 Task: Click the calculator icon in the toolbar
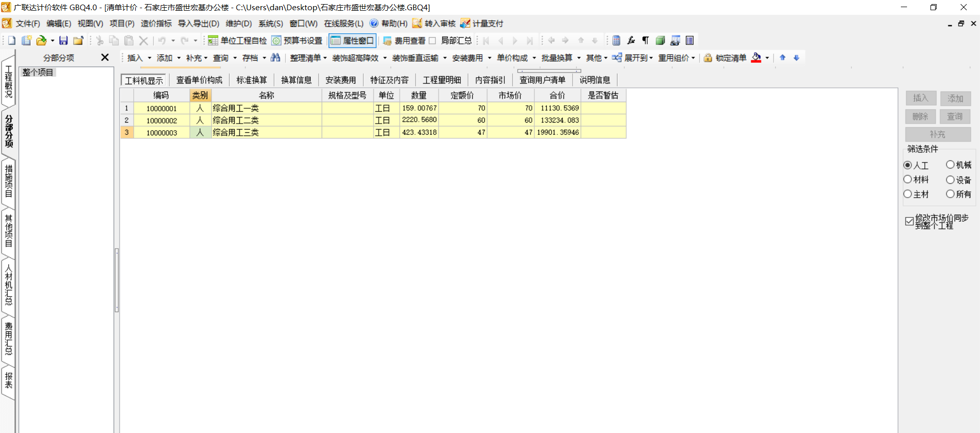[616, 40]
